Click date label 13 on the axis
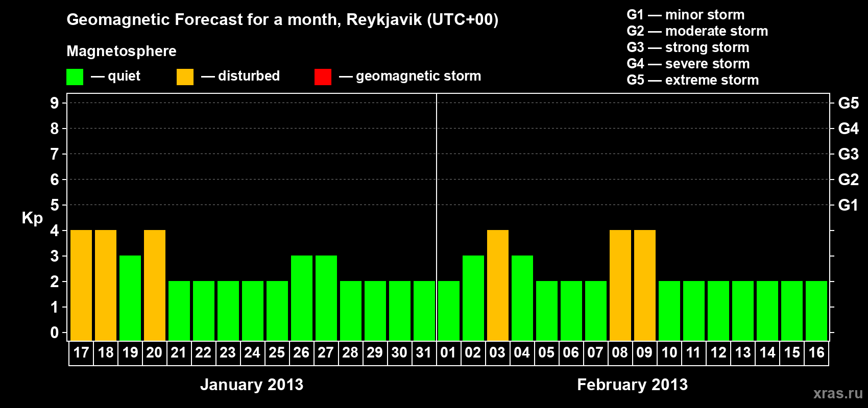This screenshot has height=408, width=868. (743, 353)
